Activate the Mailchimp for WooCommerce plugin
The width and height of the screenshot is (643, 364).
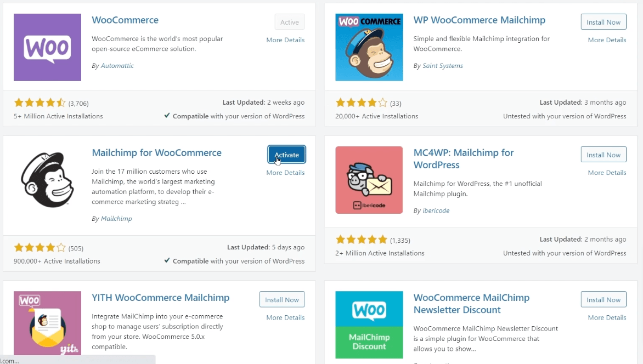(x=286, y=154)
